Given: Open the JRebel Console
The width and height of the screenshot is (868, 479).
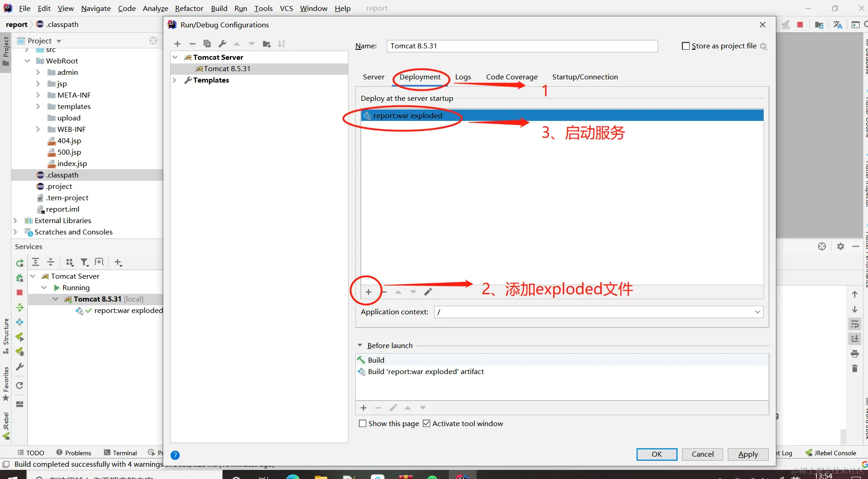Looking at the screenshot, I should click(831, 453).
